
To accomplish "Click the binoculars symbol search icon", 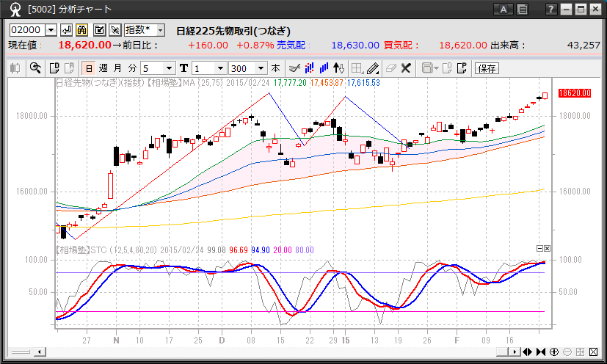I will click(82, 30).
